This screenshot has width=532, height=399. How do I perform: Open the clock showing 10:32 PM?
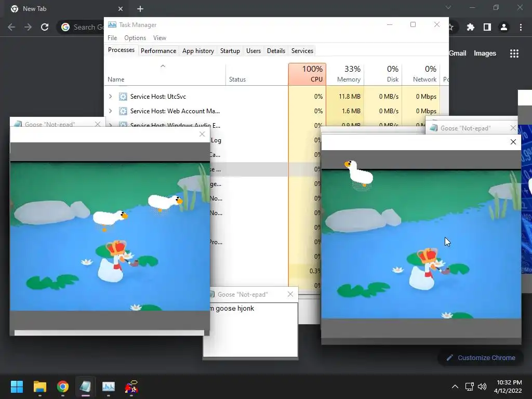(x=508, y=387)
